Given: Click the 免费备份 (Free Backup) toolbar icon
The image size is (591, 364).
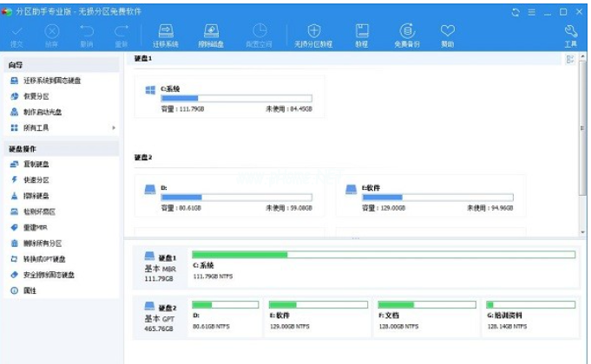Looking at the screenshot, I should click(x=405, y=35).
